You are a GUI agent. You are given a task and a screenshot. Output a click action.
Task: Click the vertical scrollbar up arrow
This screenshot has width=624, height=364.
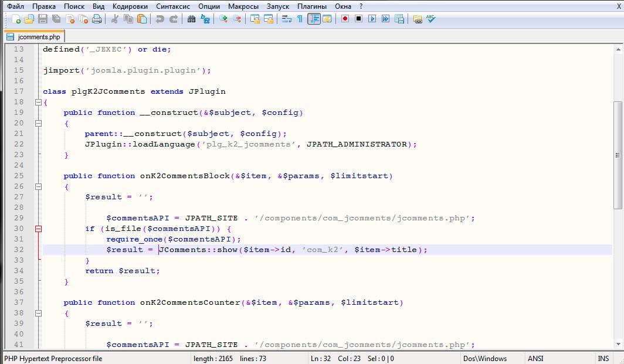tap(618, 49)
